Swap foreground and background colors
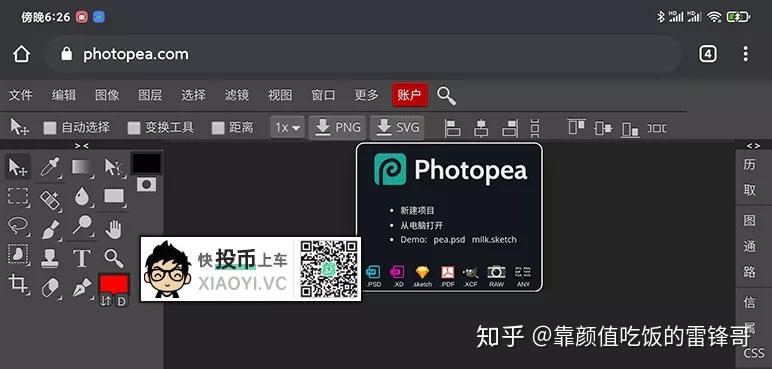772x369 pixels. 105,301
